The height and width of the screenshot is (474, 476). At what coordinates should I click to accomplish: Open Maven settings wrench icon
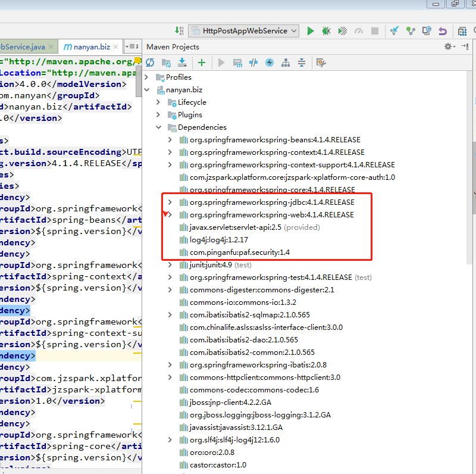(x=321, y=63)
